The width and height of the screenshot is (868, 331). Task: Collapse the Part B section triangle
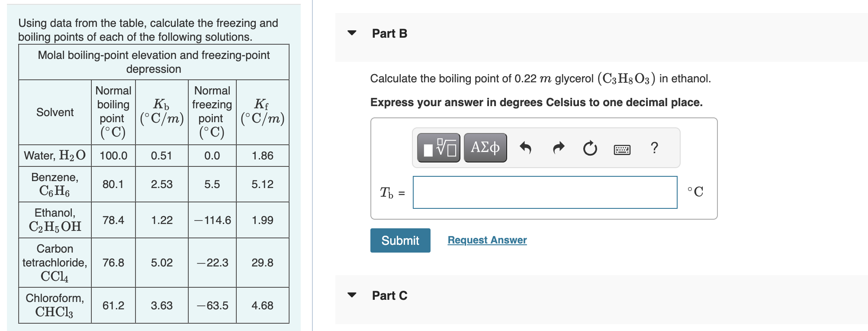(x=352, y=33)
